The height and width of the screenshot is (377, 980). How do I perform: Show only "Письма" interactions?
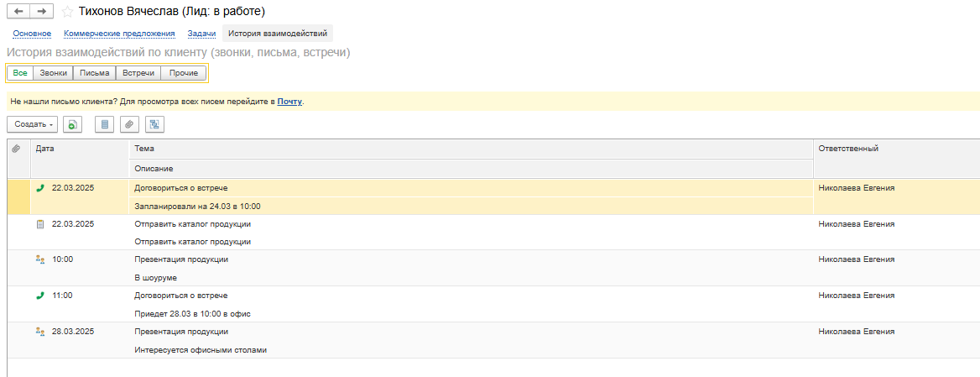tap(94, 73)
